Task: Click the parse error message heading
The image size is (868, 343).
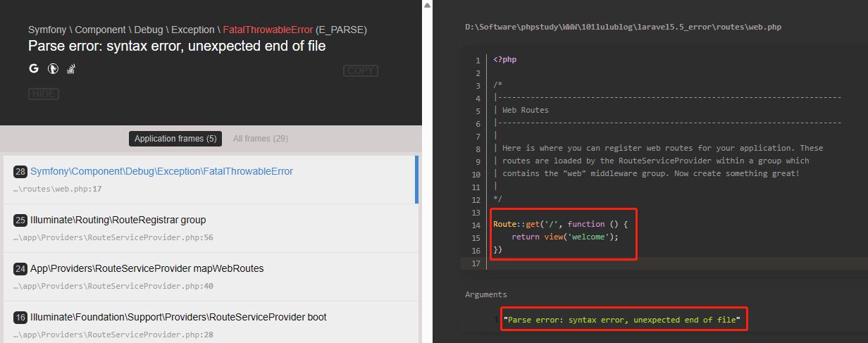Action: click(177, 46)
